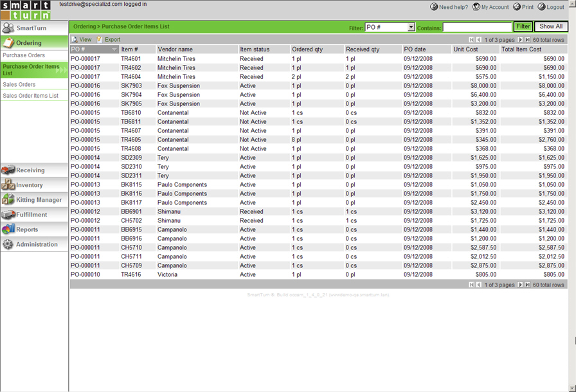This screenshot has height=392, width=576.
Task: Click the Show All button
Action: (551, 26)
